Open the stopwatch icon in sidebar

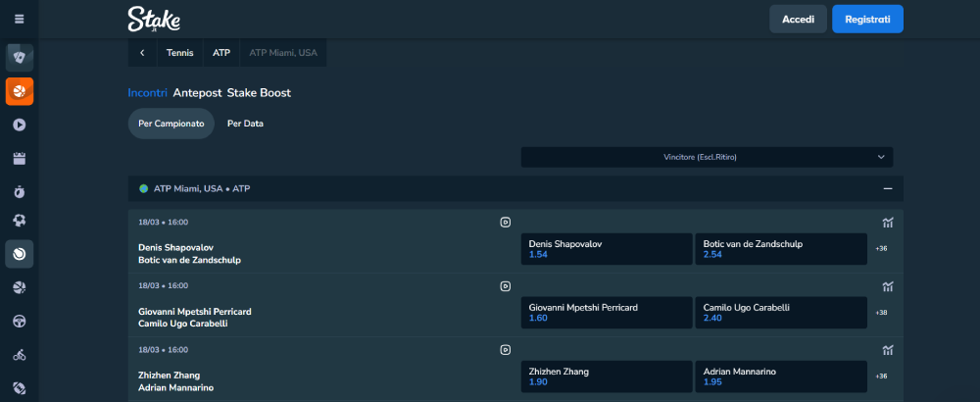pyautogui.click(x=20, y=192)
